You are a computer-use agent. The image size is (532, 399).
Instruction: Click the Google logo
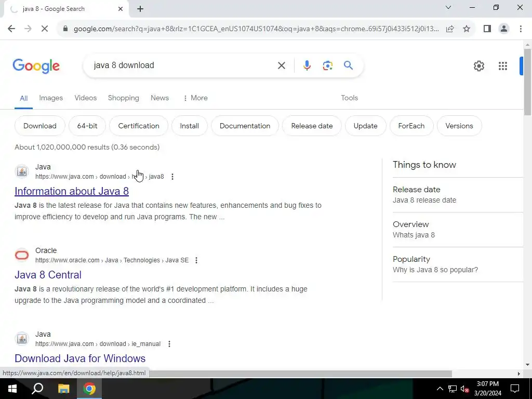pyautogui.click(x=36, y=66)
